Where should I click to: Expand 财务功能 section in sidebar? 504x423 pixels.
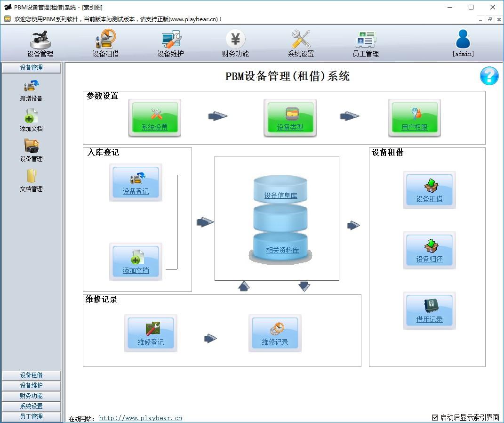(31, 396)
